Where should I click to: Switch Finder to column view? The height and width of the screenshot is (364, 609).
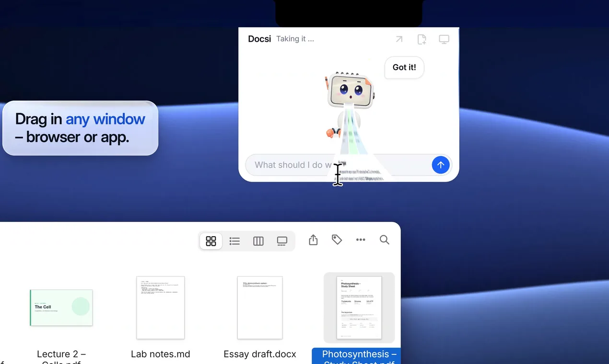pos(258,241)
